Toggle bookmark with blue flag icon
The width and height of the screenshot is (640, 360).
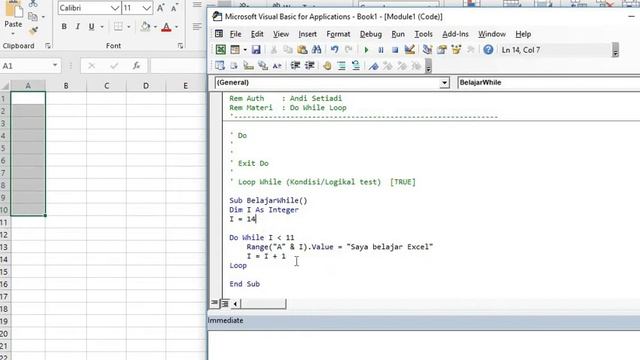pyautogui.click(x=373, y=66)
